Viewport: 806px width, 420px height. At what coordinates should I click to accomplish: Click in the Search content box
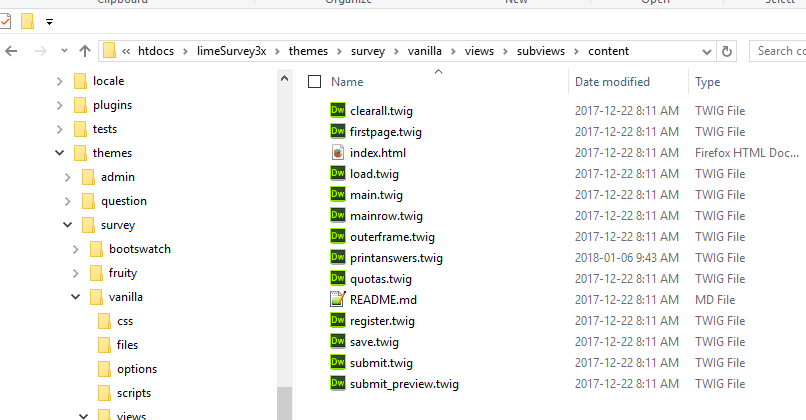[x=778, y=51]
